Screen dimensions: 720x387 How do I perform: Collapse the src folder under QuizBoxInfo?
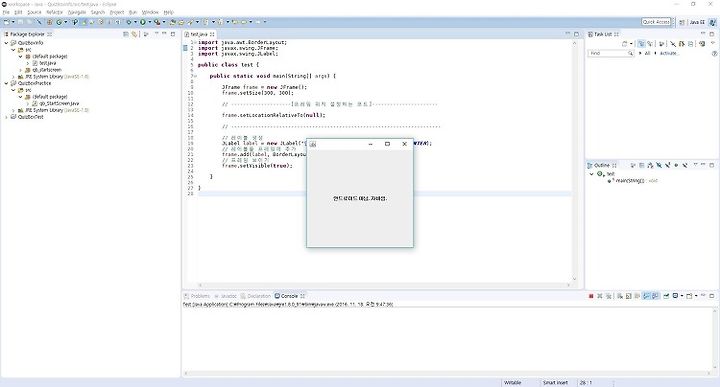(13, 50)
